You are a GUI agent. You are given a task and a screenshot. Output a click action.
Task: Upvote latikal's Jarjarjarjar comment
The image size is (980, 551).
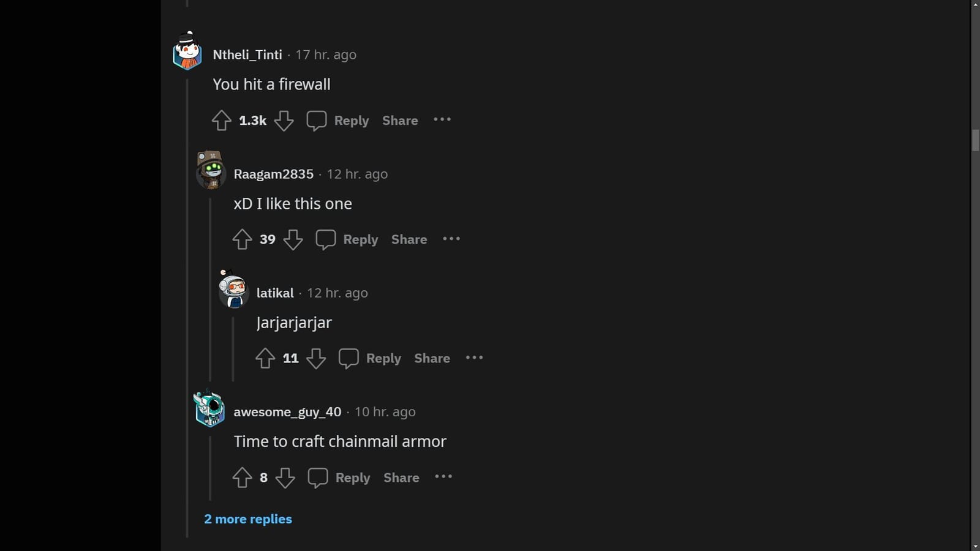(x=265, y=358)
